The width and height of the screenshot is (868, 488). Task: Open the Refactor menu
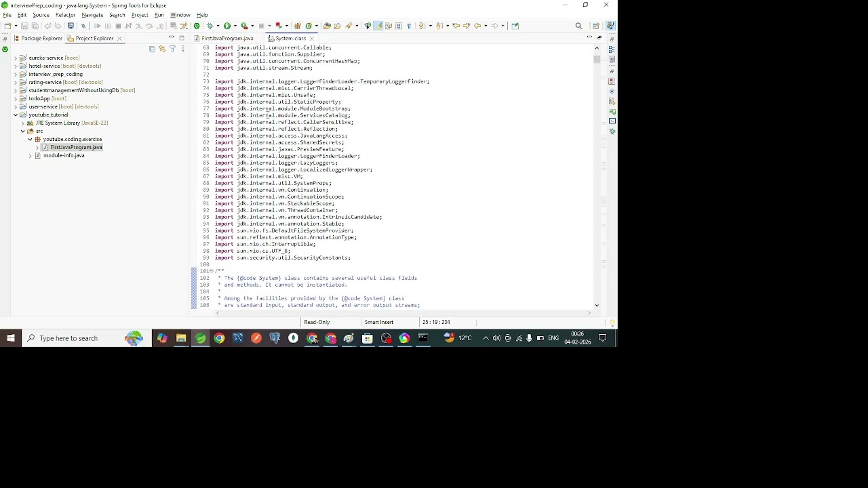[x=65, y=15]
